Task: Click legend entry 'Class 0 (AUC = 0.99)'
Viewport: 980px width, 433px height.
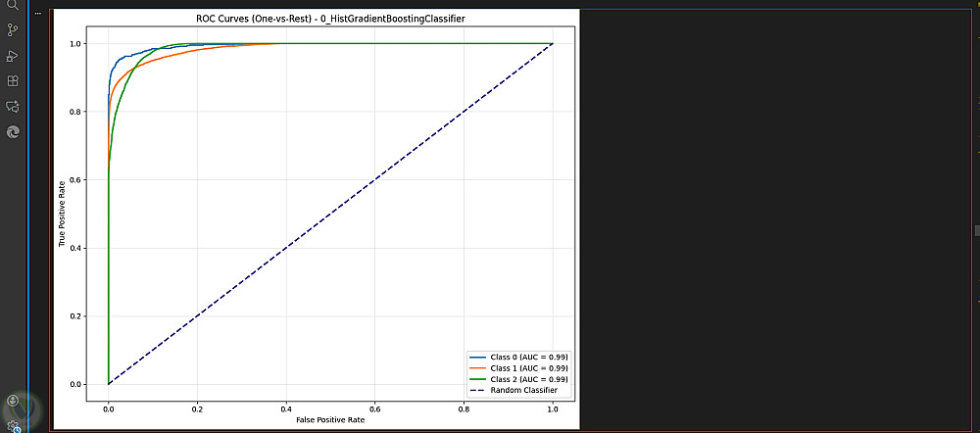Action: (518, 357)
